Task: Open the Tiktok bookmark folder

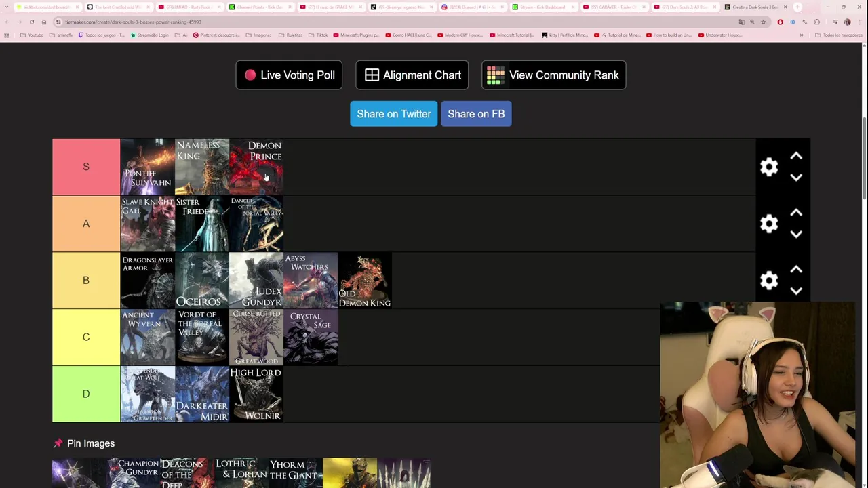Action: click(x=318, y=35)
